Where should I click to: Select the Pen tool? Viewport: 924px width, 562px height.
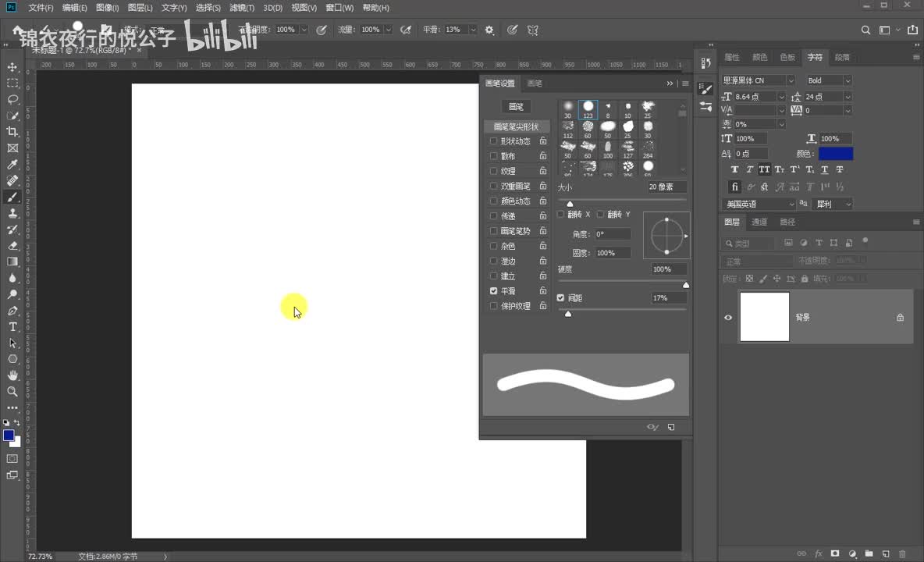pyautogui.click(x=12, y=311)
